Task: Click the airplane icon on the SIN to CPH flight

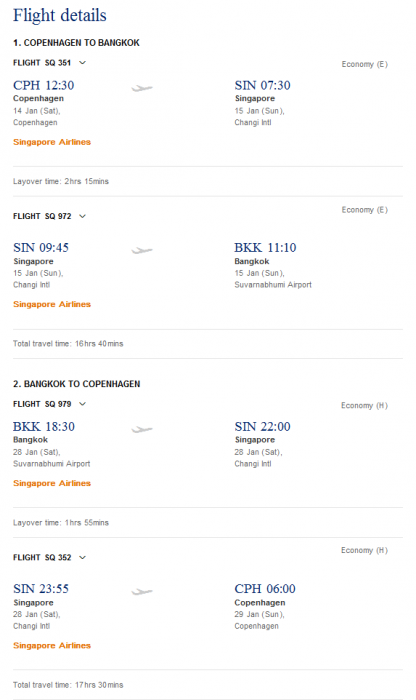Action: pyautogui.click(x=142, y=592)
